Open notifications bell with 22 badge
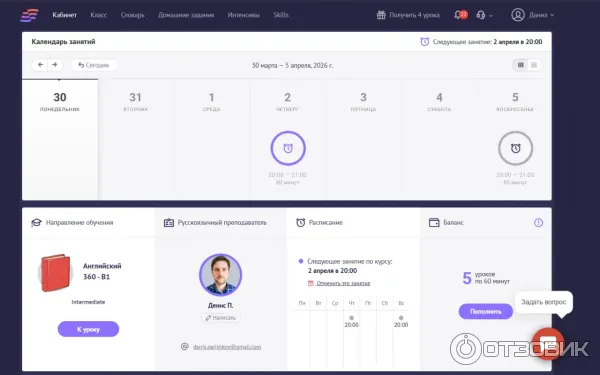The height and width of the screenshot is (375, 600). [460, 15]
